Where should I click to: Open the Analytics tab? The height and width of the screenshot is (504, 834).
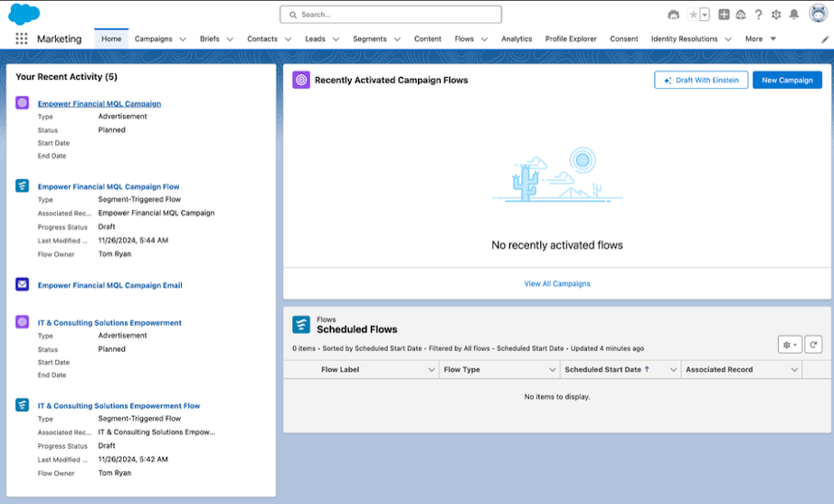[516, 39]
